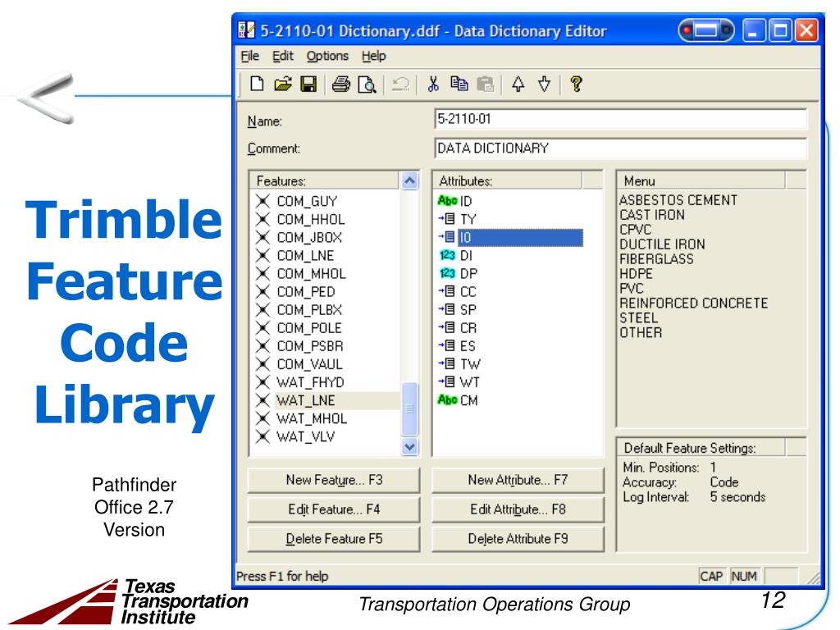Paste using the clipboard toolbar icon
840x630 pixels.
[x=485, y=84]
